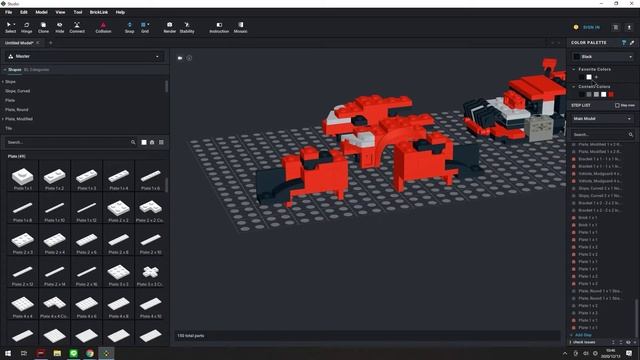
Task: Select the Tile category
Action: coord(9,129)
